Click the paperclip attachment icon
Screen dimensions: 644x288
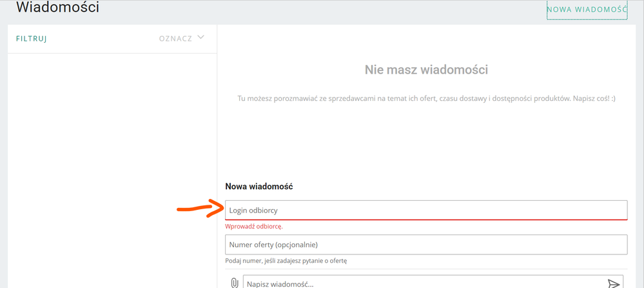point(235,283)
